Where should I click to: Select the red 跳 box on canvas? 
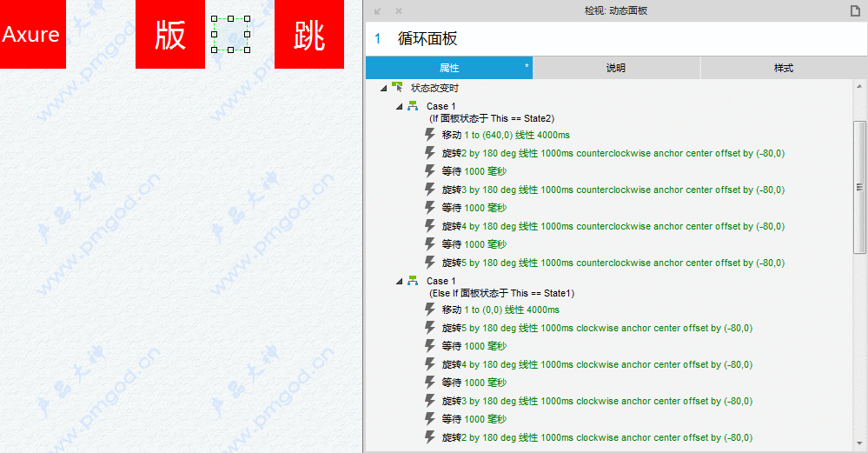309,34
